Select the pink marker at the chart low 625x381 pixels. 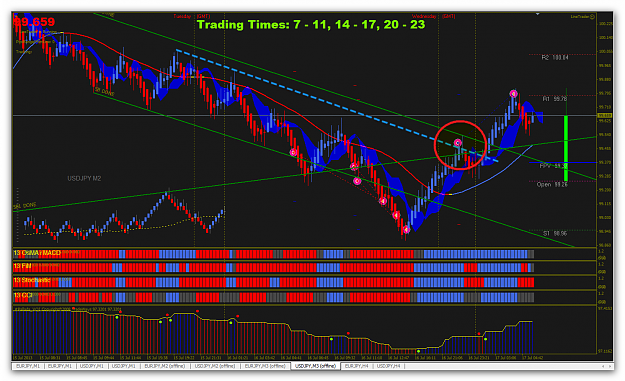tap(406, 230)
